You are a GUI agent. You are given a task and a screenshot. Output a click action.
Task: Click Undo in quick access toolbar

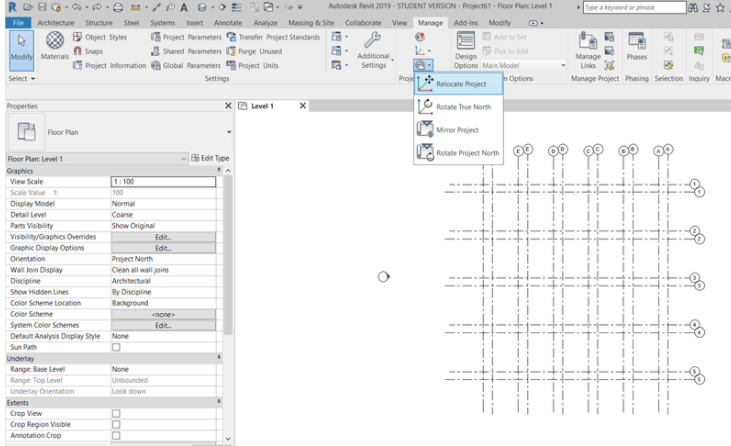[76, 7]
